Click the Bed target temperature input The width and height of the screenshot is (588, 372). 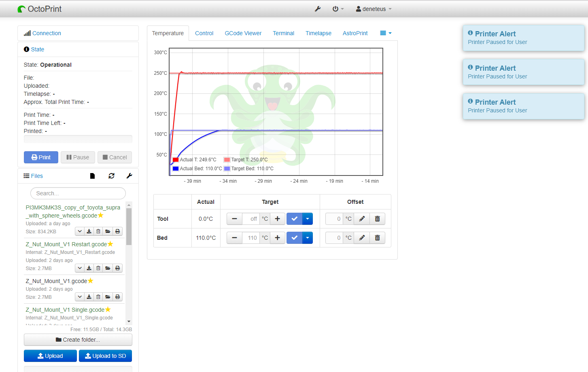pos(251,238)
